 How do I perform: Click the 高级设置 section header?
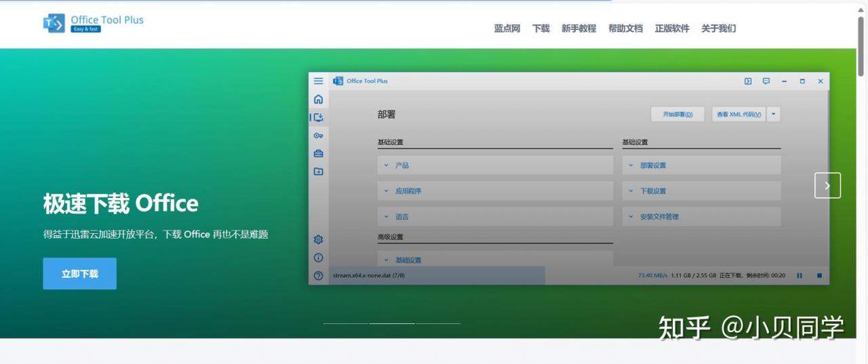click(x=391, y=237)
